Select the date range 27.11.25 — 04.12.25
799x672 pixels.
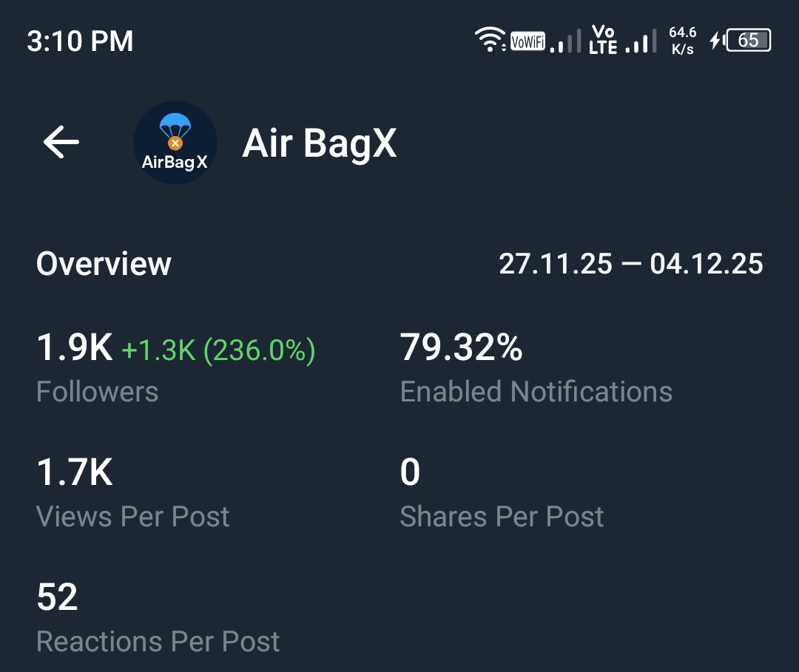point(630,264)
